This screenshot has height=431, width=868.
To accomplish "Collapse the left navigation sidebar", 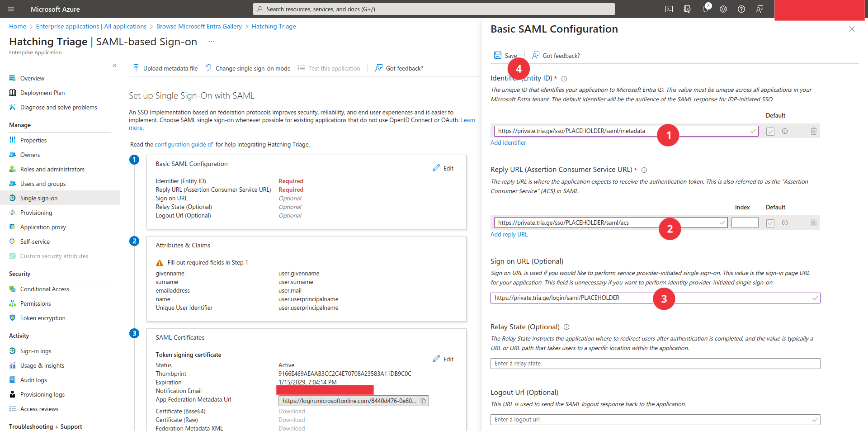I will tap(114, 66).
